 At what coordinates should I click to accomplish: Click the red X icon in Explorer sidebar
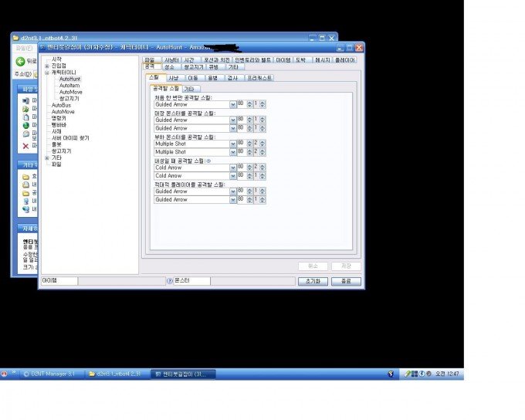coord(25,145)
